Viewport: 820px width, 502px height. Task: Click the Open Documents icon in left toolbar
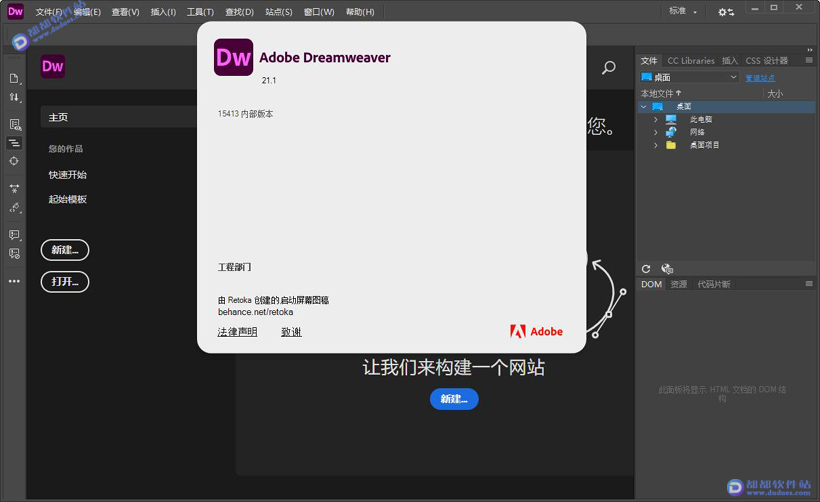(x=14, y=78)
